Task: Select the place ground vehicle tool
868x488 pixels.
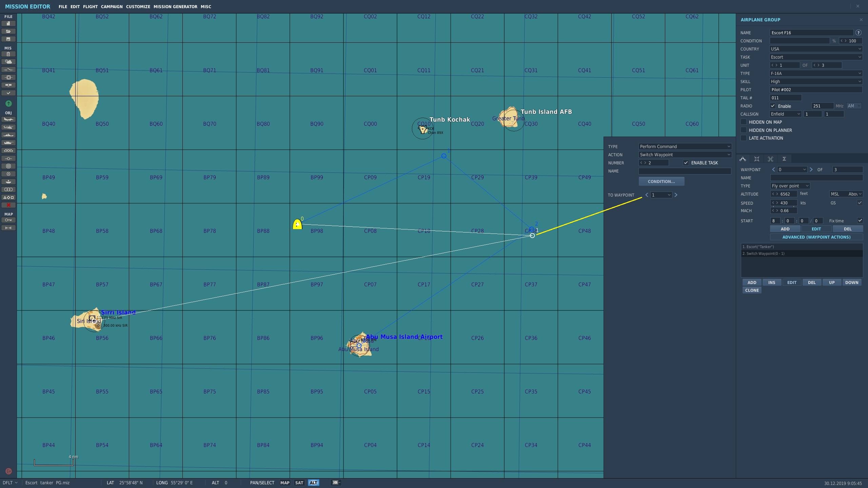Action: pyautogui.click(x=8, y=143)
